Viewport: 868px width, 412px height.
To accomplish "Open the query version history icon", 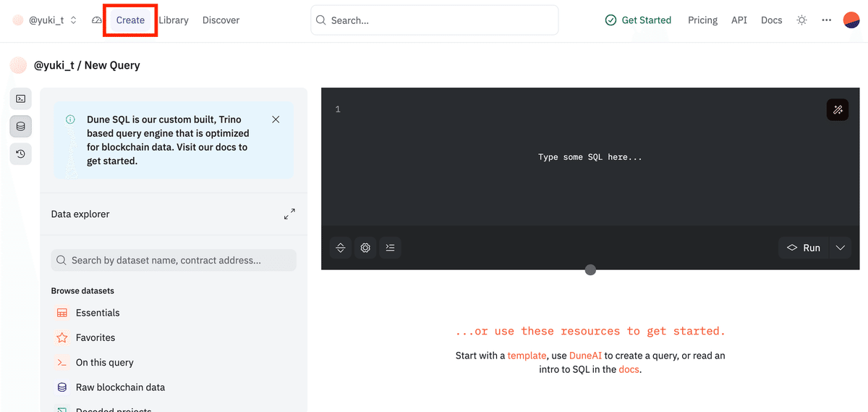I will pyautogui.click(x=20, y=154).
